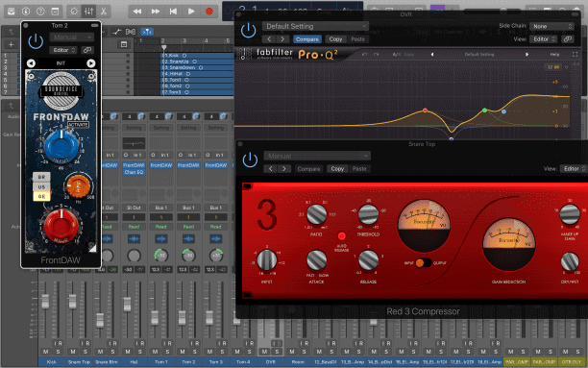Go to beginning with transport button
The width and height of the screenshot is (588, 368).
pyautogui.click(x=173, y=12)
